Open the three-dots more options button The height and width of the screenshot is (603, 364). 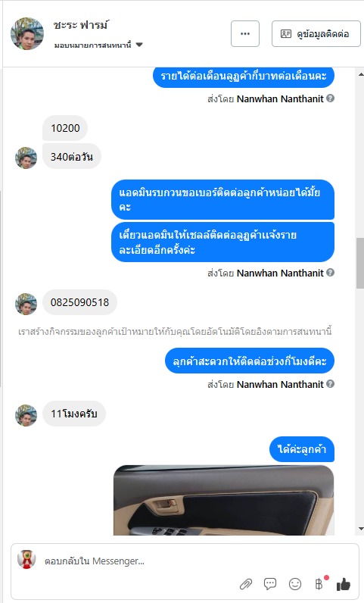(x=245, y=34)
